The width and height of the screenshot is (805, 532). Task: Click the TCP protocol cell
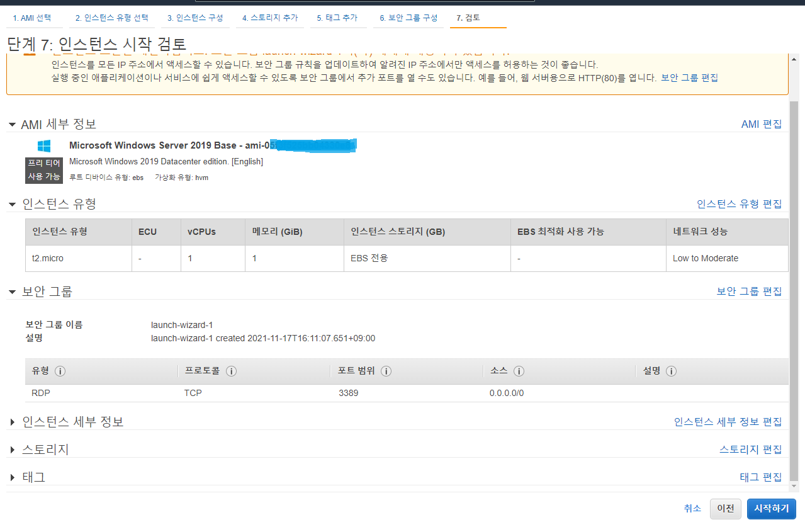pos(193,393)
